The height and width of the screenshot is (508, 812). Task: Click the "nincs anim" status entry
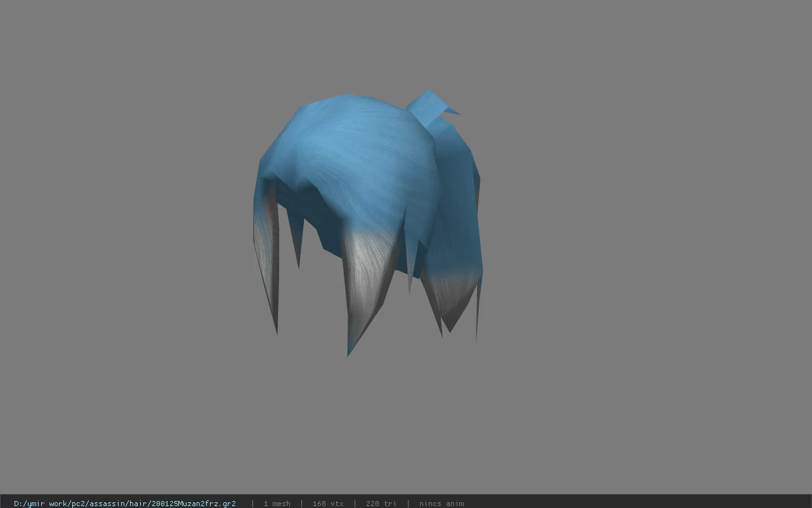(442, 504)
